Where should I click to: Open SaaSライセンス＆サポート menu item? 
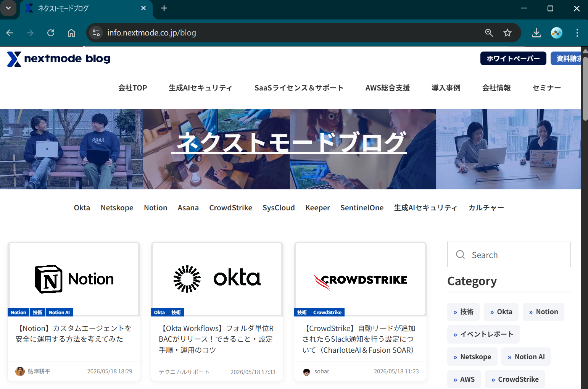(299, 88)
